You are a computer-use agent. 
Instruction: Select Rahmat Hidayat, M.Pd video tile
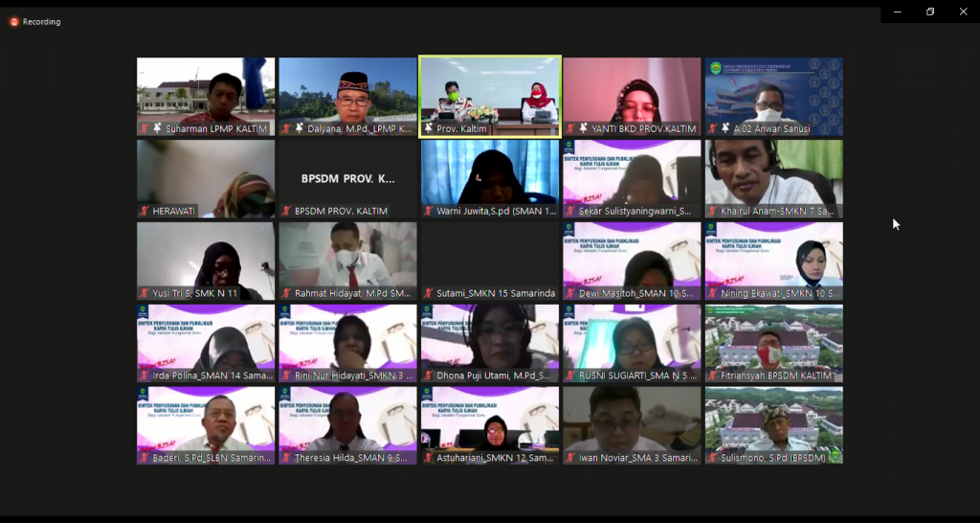pos(347,261)
